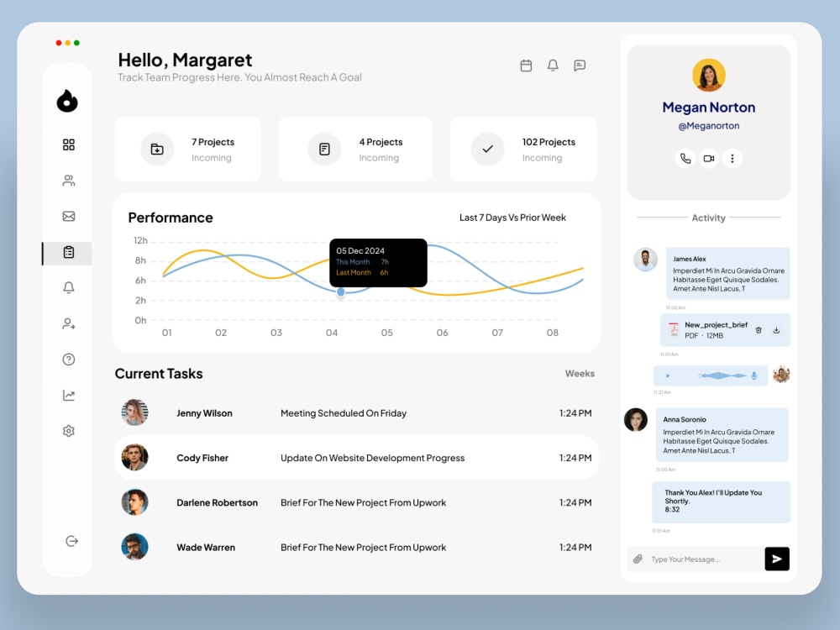Download the New_project_brief PDF
This screenshot has width=840, height=630.
[x=776, y=330]
